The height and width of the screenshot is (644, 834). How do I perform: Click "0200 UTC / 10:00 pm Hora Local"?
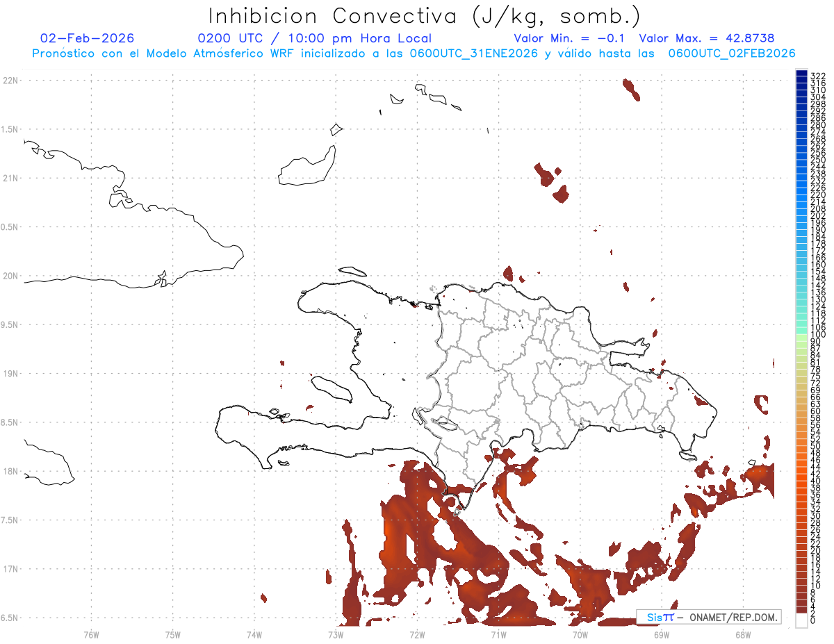pos(315,38)
